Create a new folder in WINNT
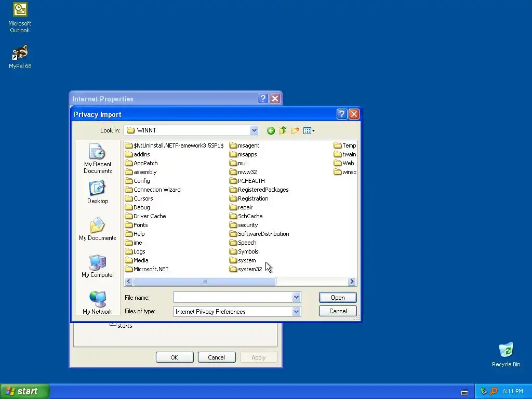 [295, 130]
